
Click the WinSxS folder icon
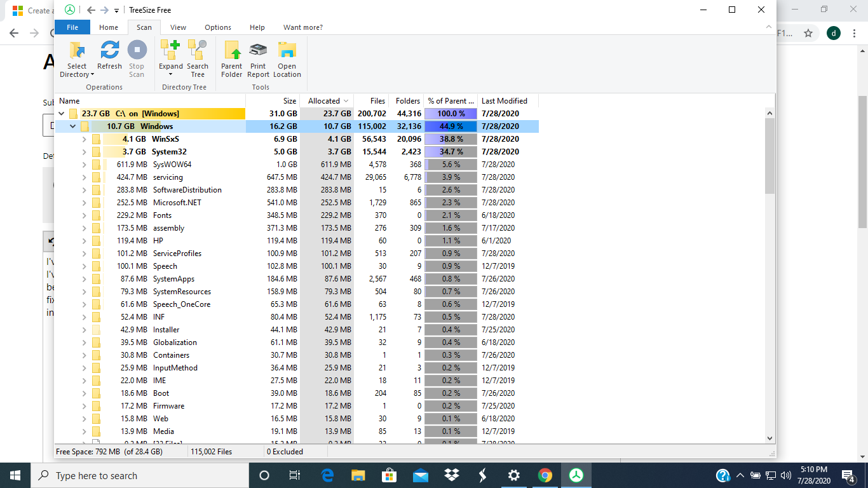96,139
